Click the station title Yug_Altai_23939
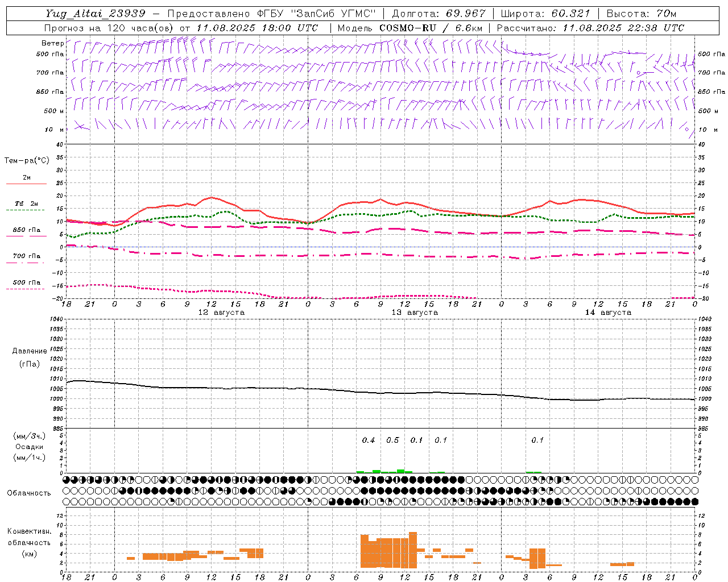Viewport: 728px width, 582px height. (96, 14)
